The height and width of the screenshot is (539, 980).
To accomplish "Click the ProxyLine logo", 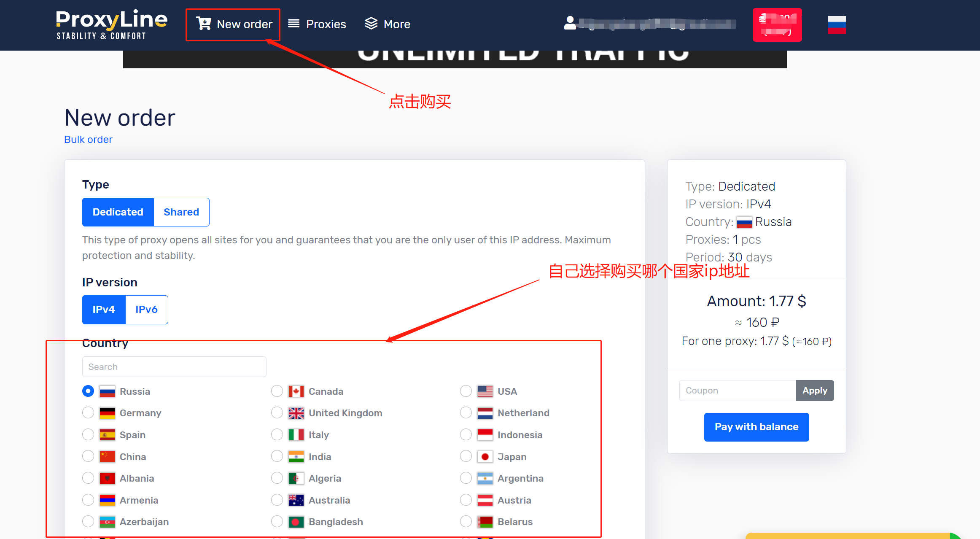I will 112,25.
